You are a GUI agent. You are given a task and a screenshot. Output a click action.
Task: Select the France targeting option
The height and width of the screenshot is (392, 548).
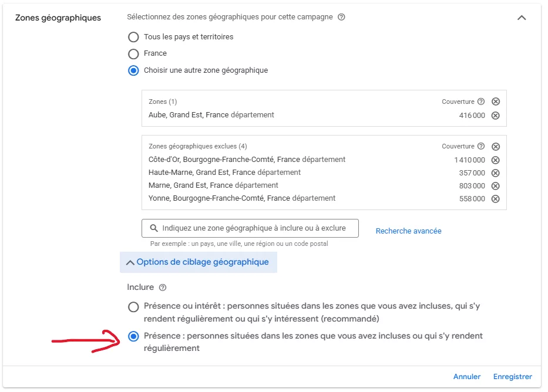pyautogui.click(x=135, y=53)
